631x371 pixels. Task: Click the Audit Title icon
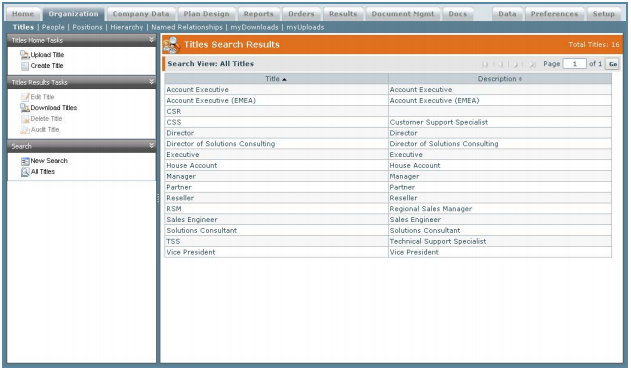coord(25,130)
